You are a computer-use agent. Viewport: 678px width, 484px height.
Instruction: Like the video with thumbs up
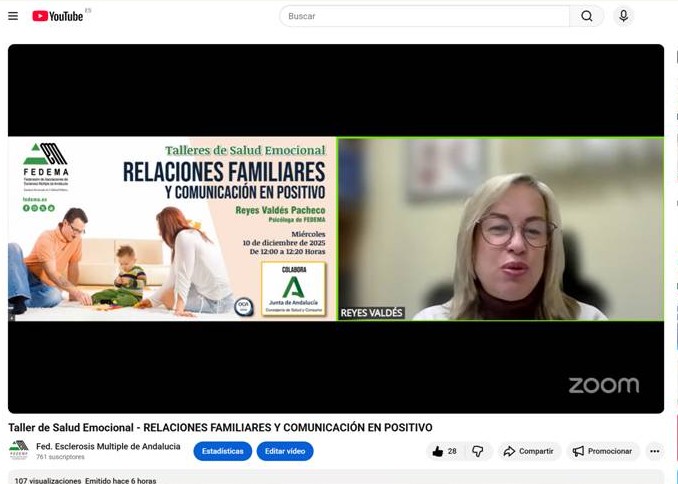pos(444,451)
